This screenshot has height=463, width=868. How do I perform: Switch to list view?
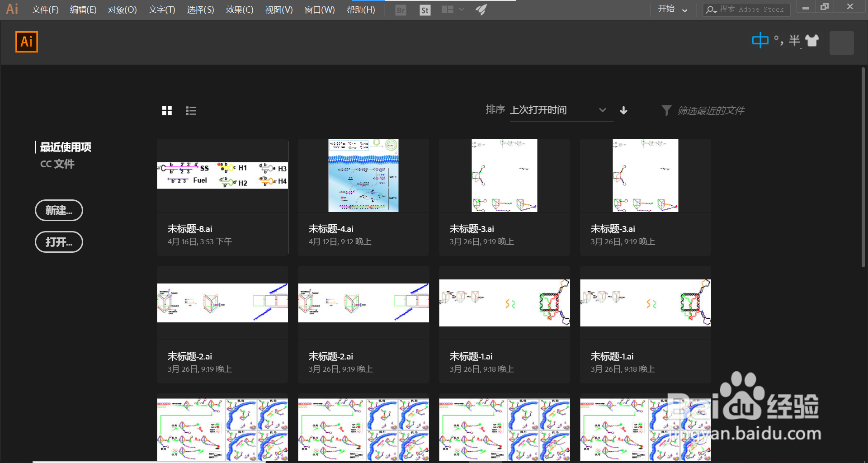(x=191, y=111)
